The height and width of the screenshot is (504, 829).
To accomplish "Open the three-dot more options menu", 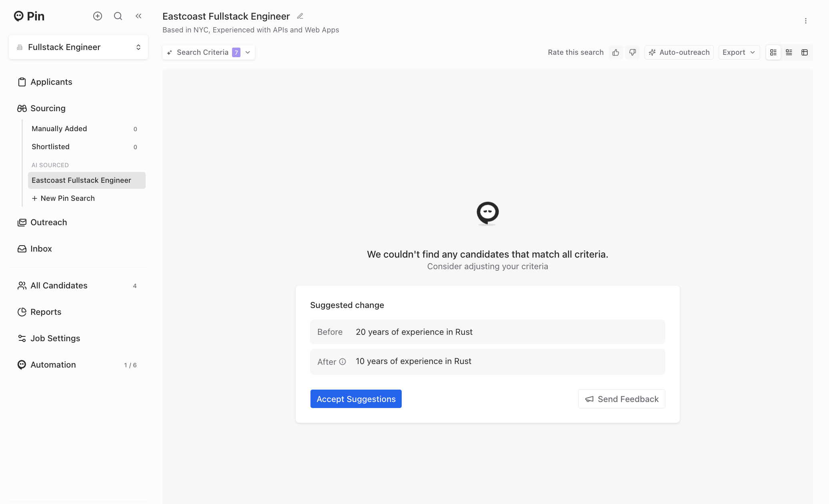I will (x=806, y=21).
